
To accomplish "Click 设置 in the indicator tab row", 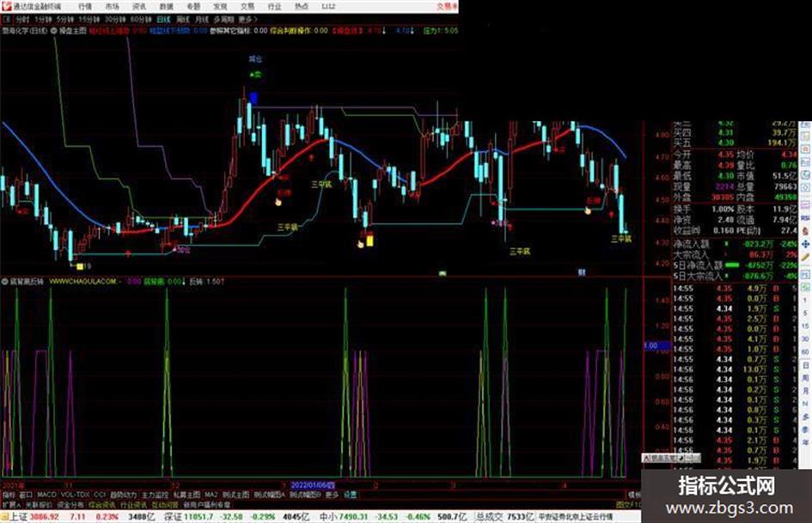I will [350, 495].
